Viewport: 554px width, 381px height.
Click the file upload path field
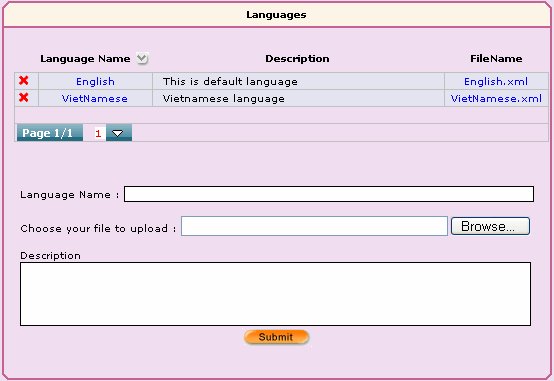[314, 226]
